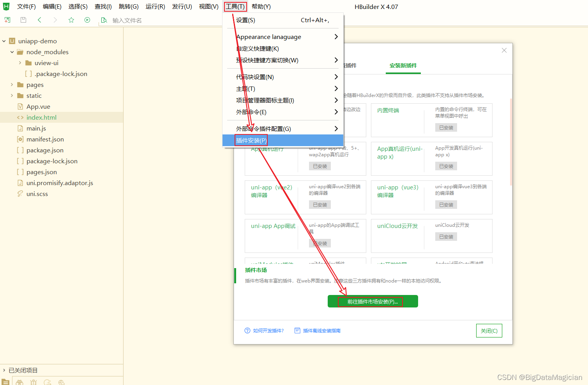Click the scss icon of uni.scss
Image resolution: width=588 pixels, height=385 pixels.
(x=20, y=194)
